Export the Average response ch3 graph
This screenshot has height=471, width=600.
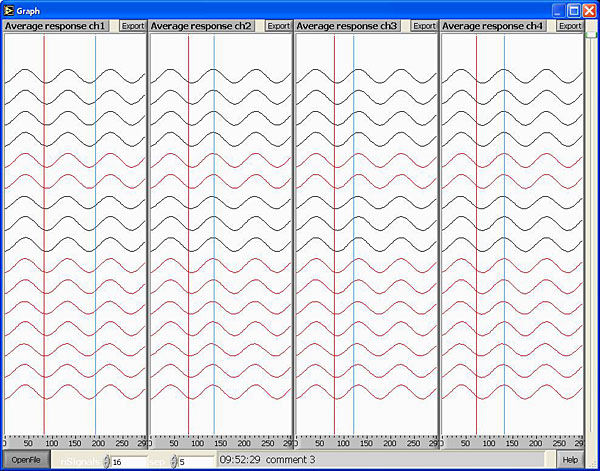pos(424,26)
